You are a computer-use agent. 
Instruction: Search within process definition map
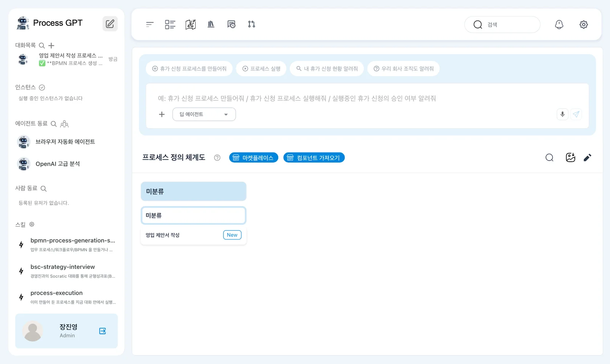549,158
